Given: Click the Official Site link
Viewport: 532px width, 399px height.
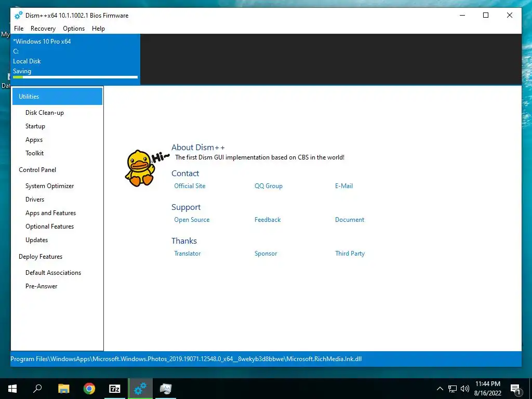Looking at the screenshot, I should coord(190,186).
